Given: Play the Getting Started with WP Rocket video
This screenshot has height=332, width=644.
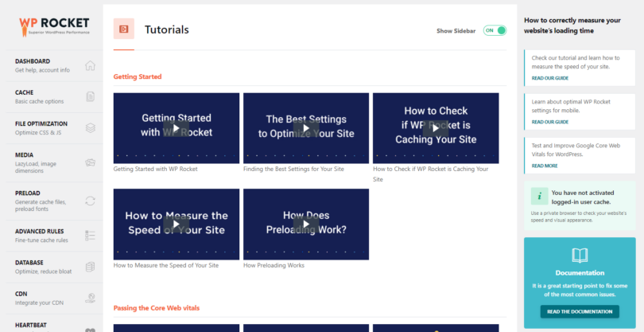Looking at the screenshot, I should tap(177, 128).
